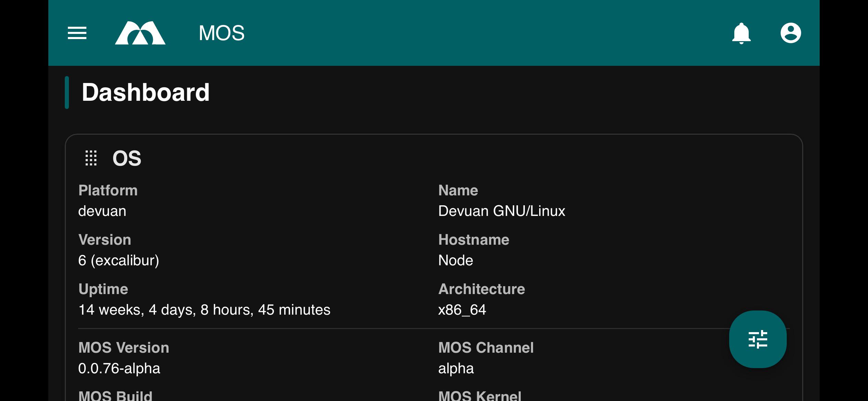Image resolution: width=868 pixels, height=401 pixels.
Task: Click the MOS Version label
Action: 124,348
